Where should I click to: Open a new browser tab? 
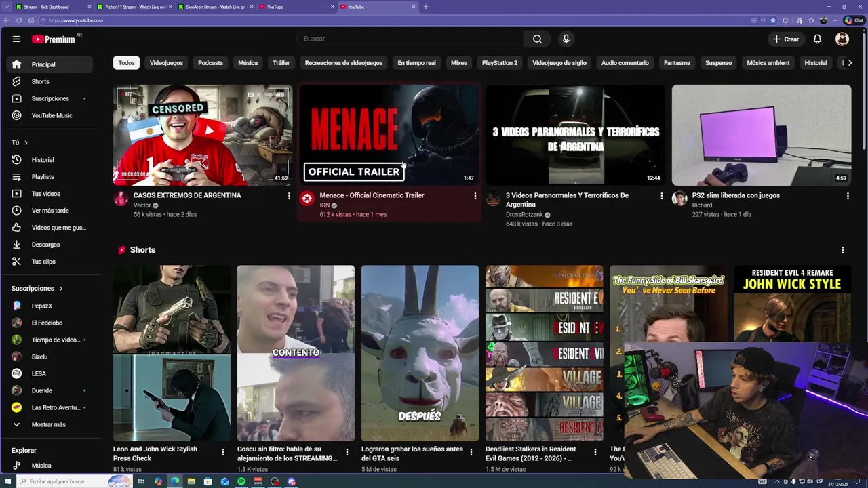click(x=426, y=7)
